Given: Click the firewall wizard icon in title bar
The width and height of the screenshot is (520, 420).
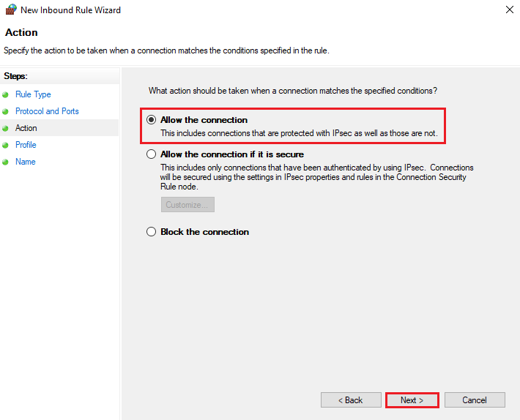Looking at the screenshot, I should [x=10, y=10].
